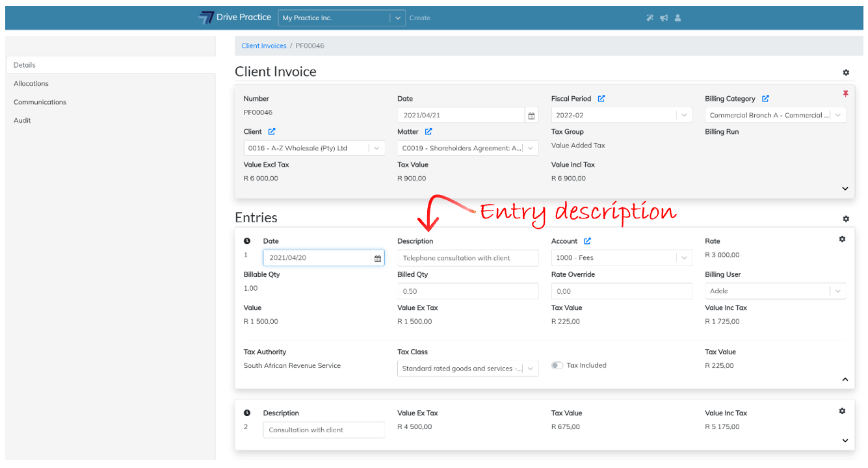Open external link beside Billing Category
The image size is (868, 468).
point(765,99)
